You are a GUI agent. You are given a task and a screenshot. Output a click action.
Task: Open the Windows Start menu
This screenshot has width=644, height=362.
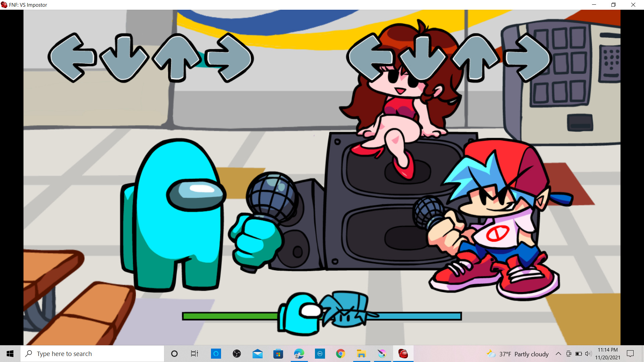[x=10, y=354]
